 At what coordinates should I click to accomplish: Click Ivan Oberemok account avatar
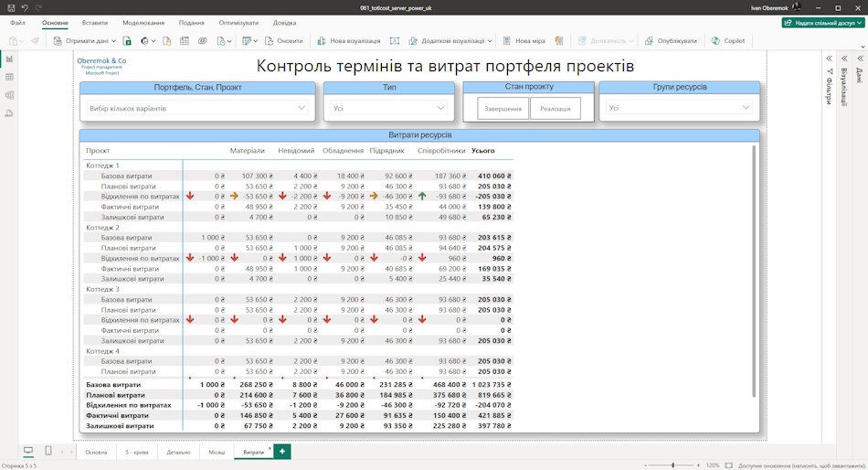pyautogui.click(x=797, y=7)
